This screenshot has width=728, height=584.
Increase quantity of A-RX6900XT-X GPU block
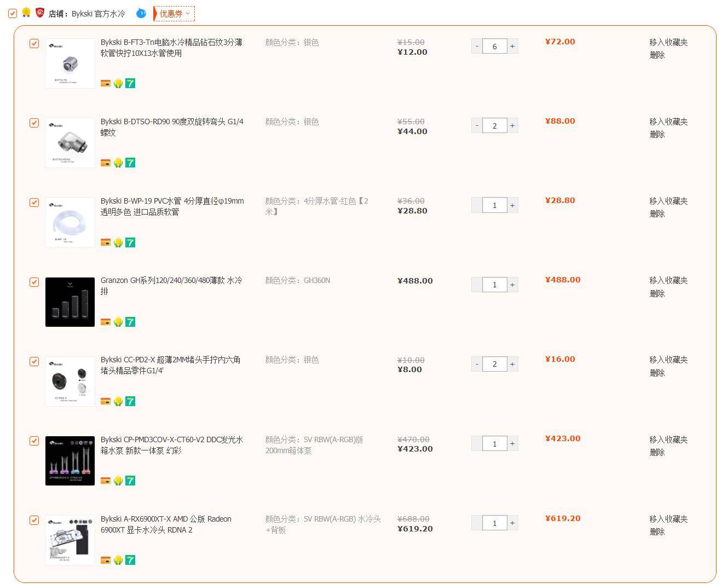512,523
